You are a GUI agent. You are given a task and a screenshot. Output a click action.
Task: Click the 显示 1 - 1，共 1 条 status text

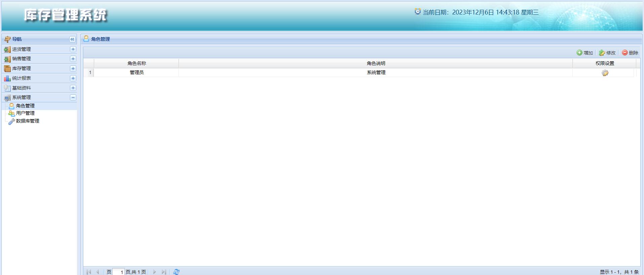[619, 272]
